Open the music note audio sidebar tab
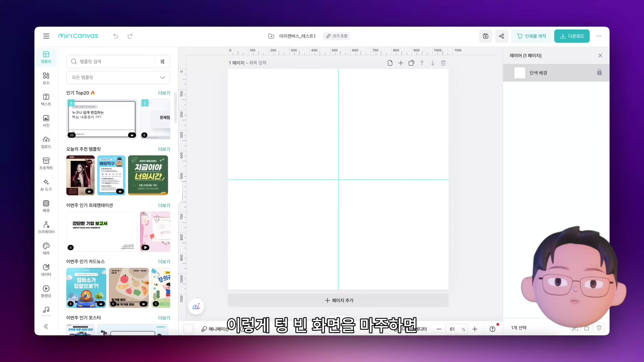The image size is (644, 362). (x=46, y=310)
